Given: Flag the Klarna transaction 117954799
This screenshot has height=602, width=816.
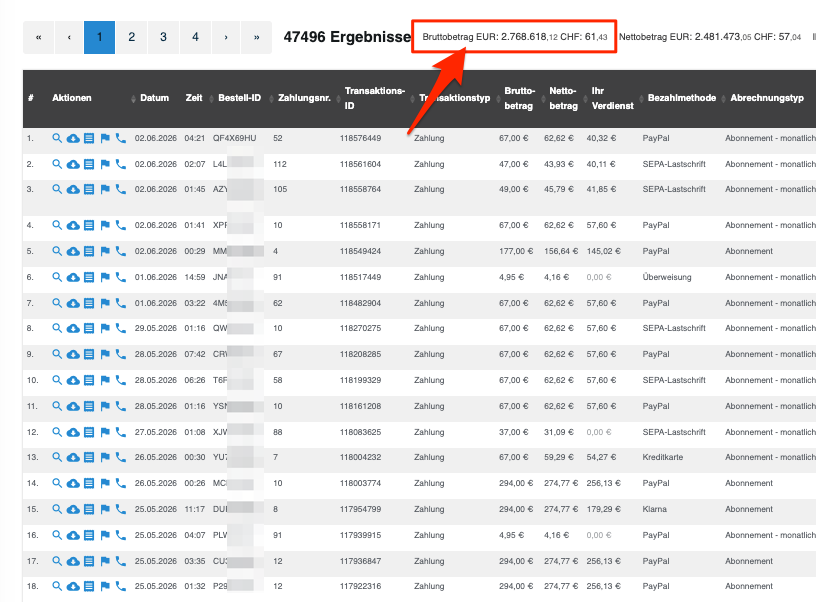Looking at the screenshot, I should (105, 509).
